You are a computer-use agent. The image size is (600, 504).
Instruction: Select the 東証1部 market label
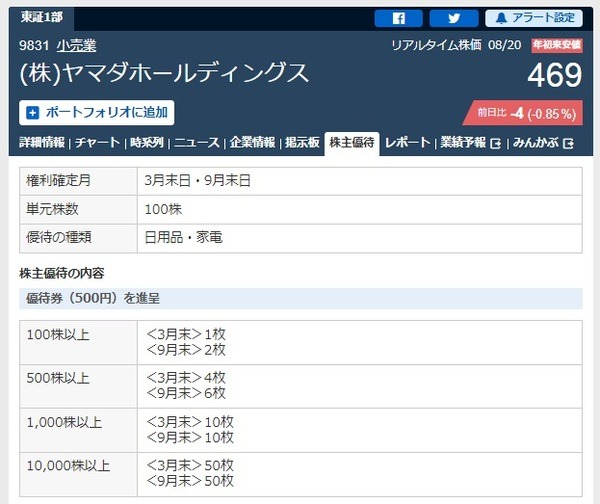tap(41, 17)
